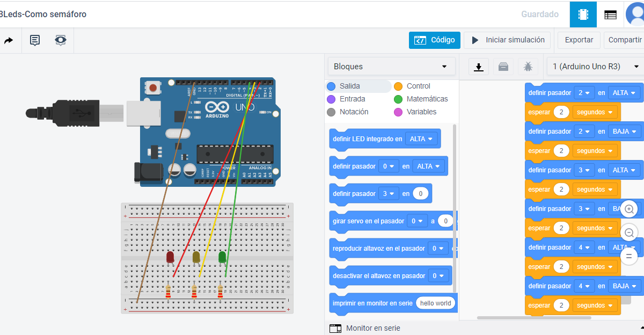Hide the Código panel
The image size is (644, 335).
pos(434,40)
